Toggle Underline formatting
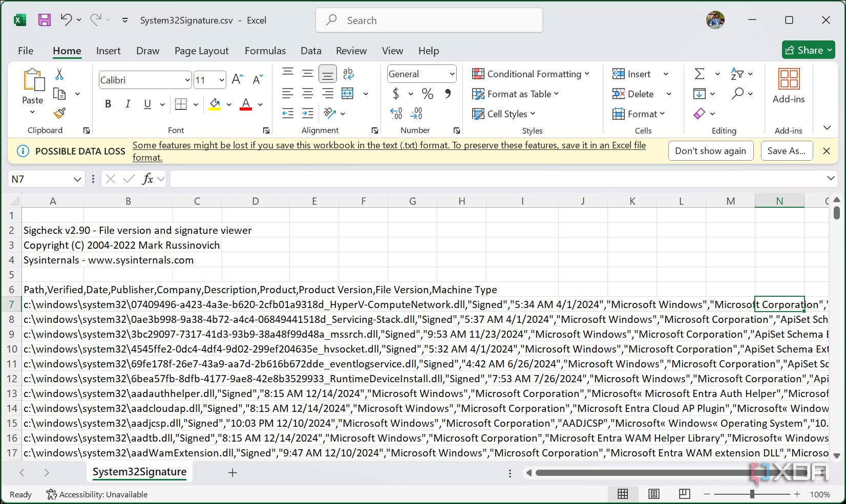 point(147,104)
